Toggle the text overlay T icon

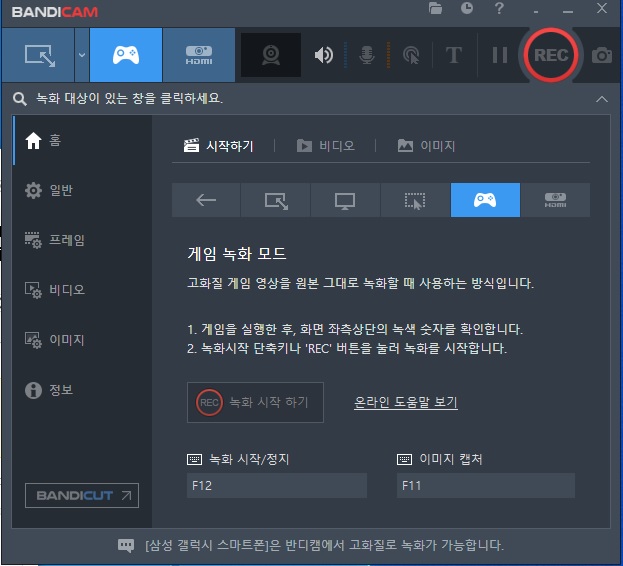click(453, 55)
